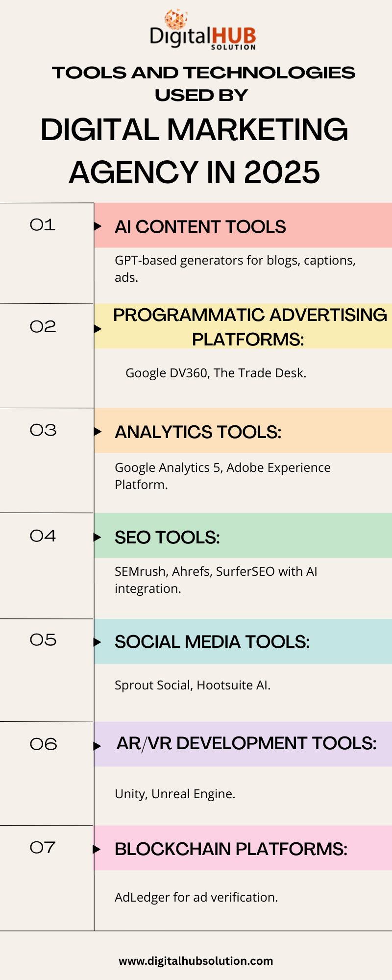Click the number 01 label
Viewport: 392px width, 980px height.
[43, 225]
